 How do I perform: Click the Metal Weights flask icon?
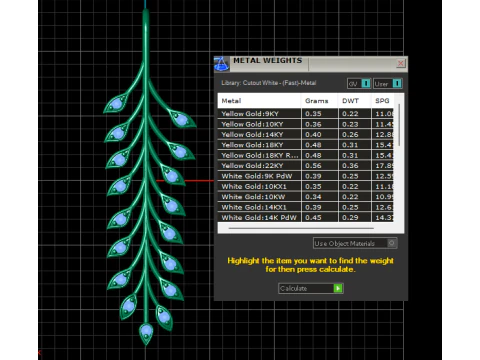click(221, 64)
